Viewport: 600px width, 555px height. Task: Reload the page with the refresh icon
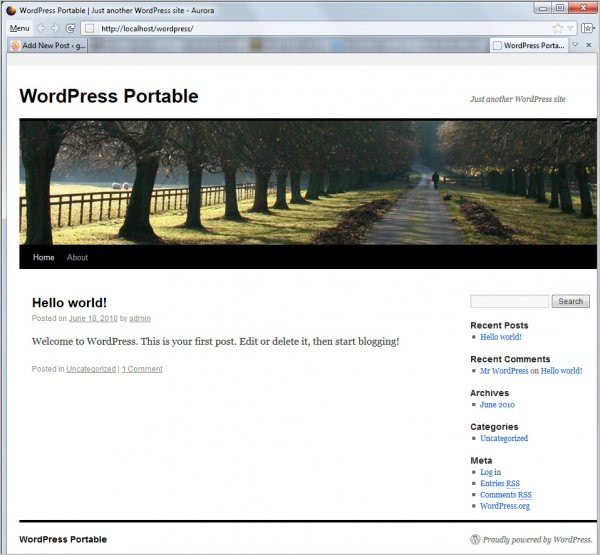[x=70, y=28]
